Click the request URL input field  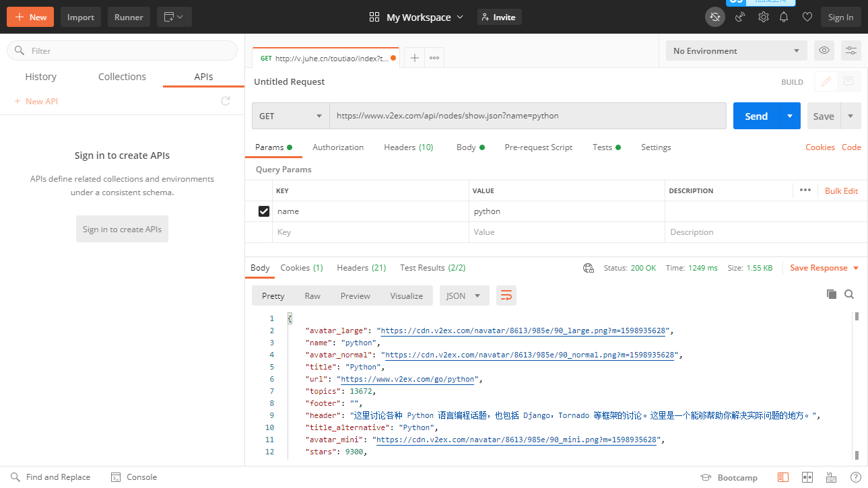[x=528, y=116]
